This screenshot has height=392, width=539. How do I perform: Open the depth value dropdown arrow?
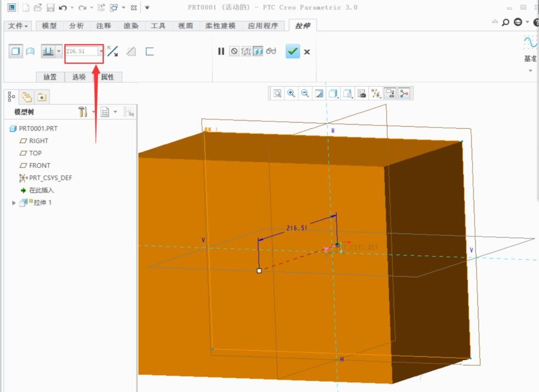coord(100,52)
